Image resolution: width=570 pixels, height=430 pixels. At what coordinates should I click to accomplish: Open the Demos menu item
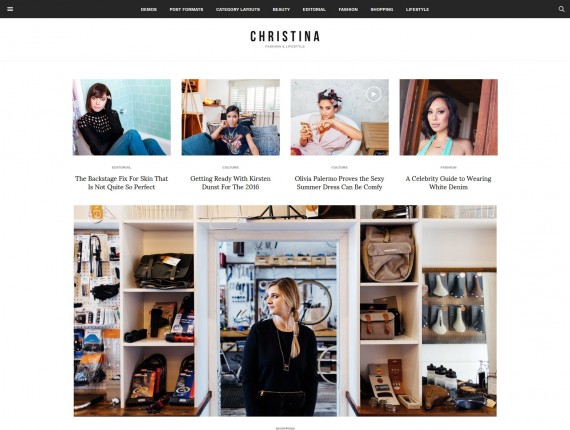pos(149,9)
